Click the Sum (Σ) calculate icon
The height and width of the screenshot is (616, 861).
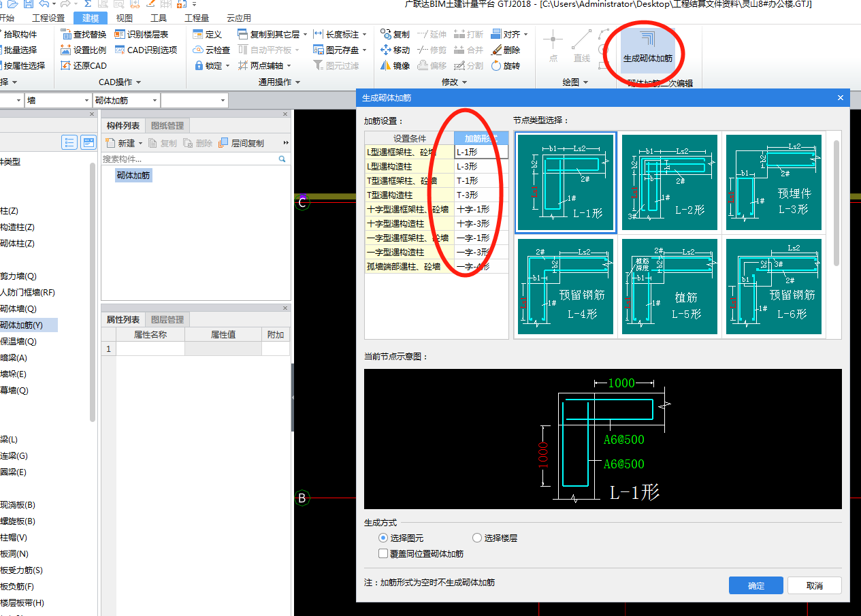coord(88,4)
